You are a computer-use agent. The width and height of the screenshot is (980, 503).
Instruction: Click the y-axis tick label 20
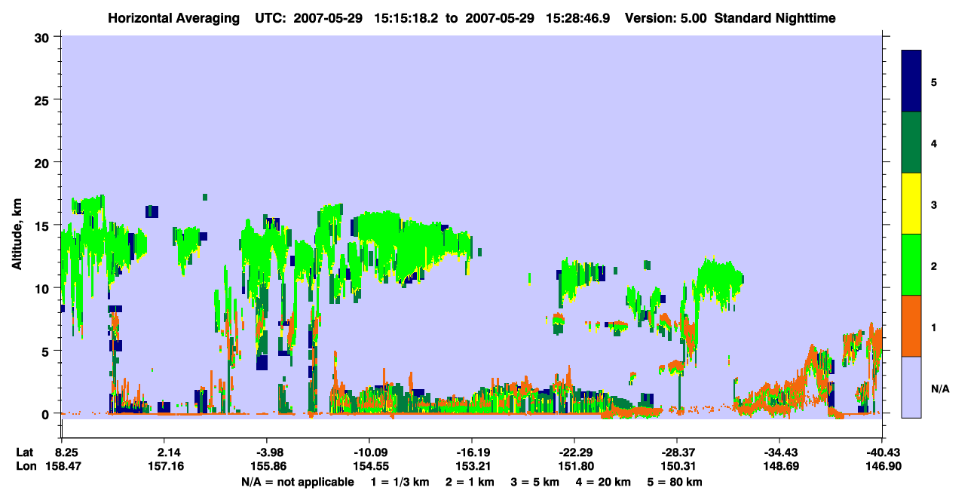tap(44, 162)
